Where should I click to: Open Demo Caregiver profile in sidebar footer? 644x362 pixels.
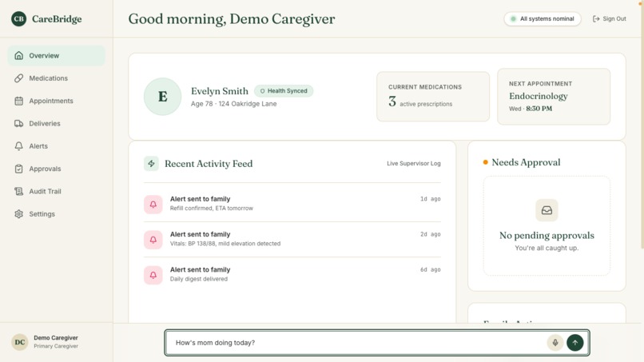tap(56, 342)
